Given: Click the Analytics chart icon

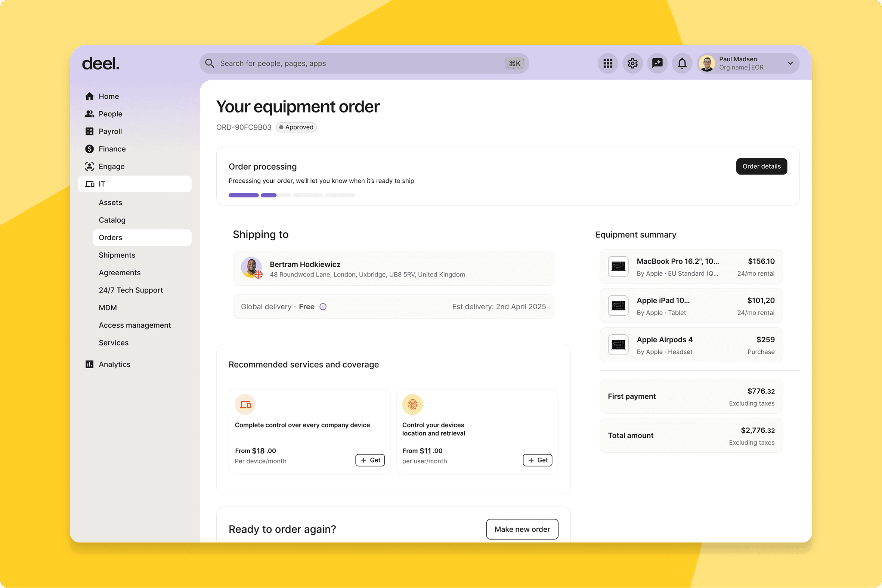Looking at the screenshot, I should [89, 365].
